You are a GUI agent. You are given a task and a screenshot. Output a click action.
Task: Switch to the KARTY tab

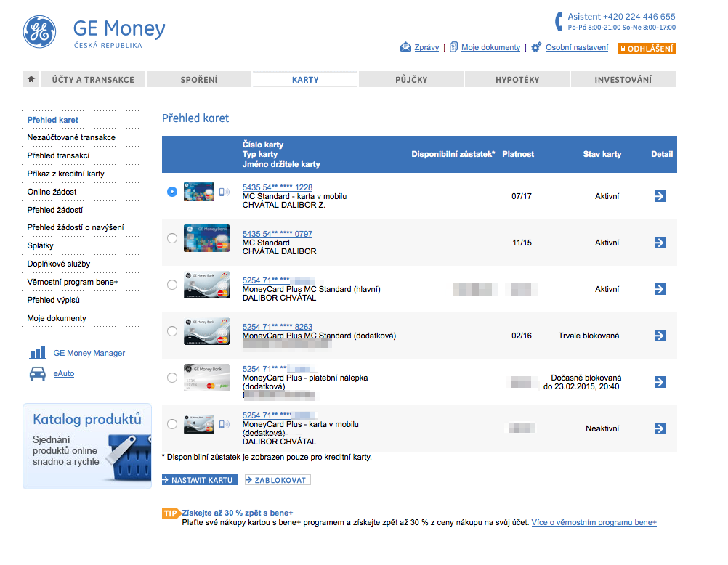pos(305,79)
